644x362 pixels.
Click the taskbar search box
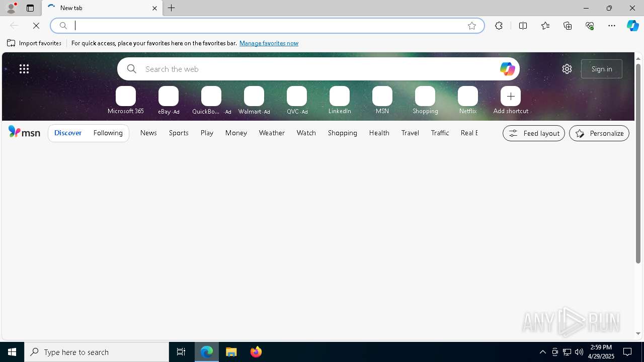[97, 352]
